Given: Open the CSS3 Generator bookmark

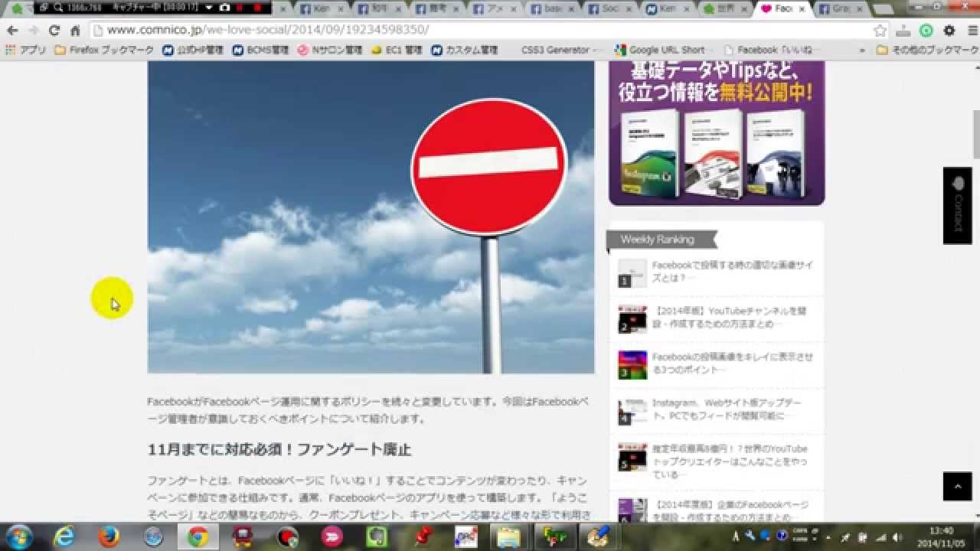Looking at the screenshot, I should (555, 51).
